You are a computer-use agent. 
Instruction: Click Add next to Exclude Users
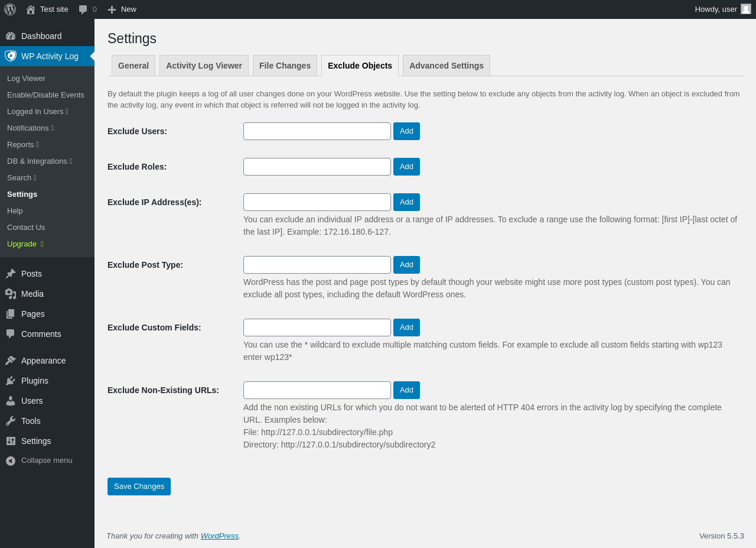pos(406,131)
